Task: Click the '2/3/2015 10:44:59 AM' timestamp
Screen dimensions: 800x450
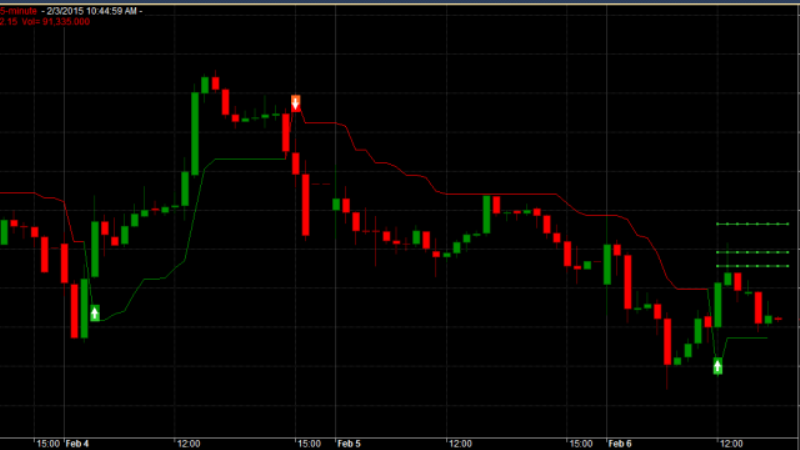Action: click(x=92, y=11)
